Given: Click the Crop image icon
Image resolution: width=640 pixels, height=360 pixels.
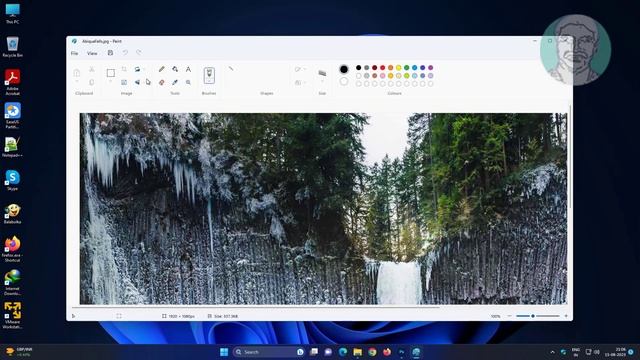Looking at the screenshot, I should [x=124, y=69].
